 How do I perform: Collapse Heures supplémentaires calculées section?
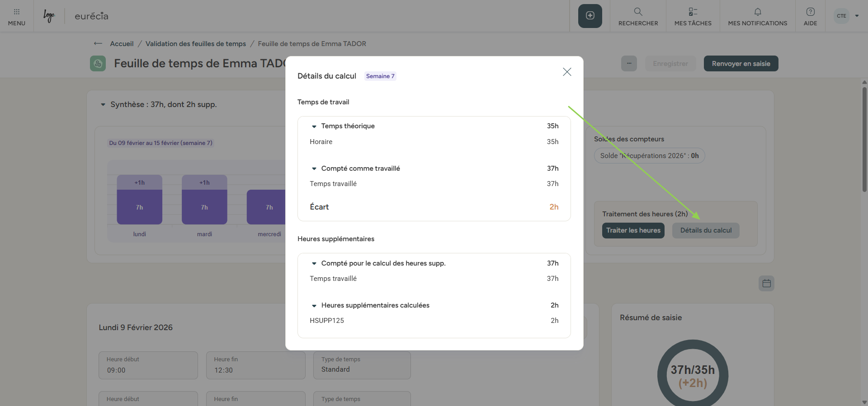pos(314,306)
